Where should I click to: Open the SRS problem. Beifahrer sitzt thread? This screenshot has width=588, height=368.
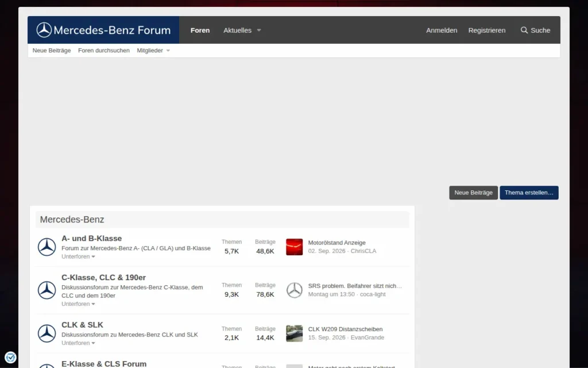355,286
